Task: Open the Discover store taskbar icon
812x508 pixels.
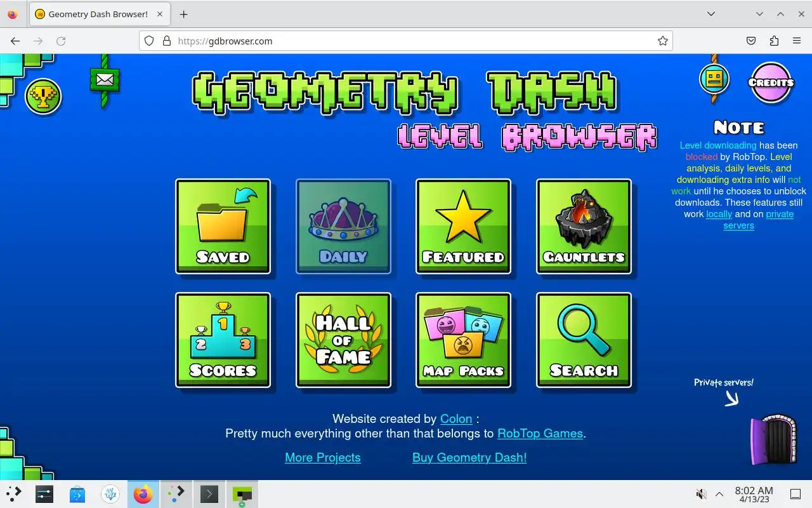Action: point(77,494)
